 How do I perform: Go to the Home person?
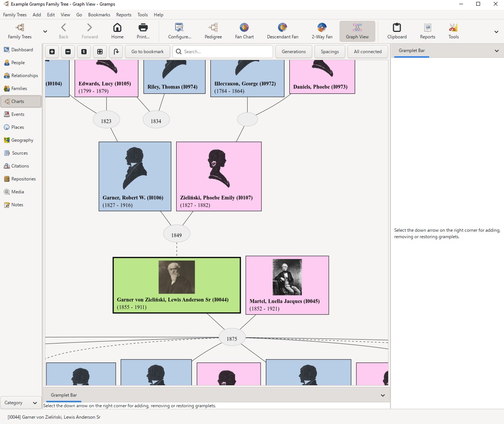pos(117,31)
